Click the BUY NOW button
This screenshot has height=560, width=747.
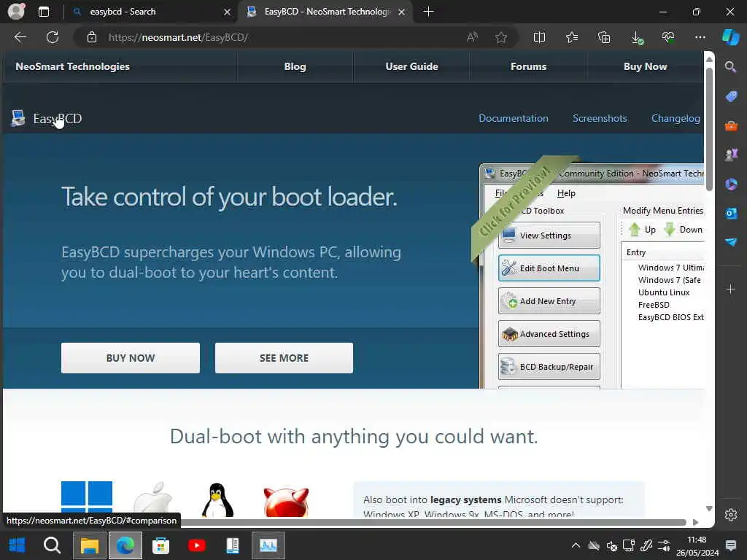pos(131,357)
